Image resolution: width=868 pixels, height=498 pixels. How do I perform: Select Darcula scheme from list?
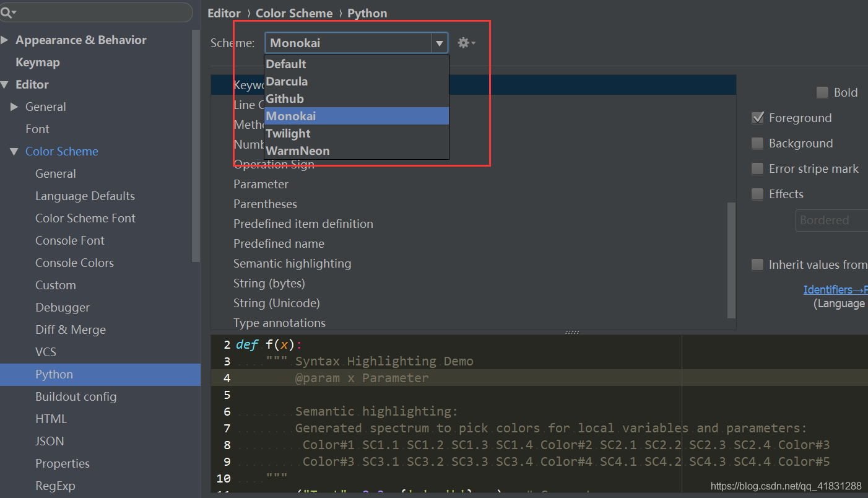[356, 81]
